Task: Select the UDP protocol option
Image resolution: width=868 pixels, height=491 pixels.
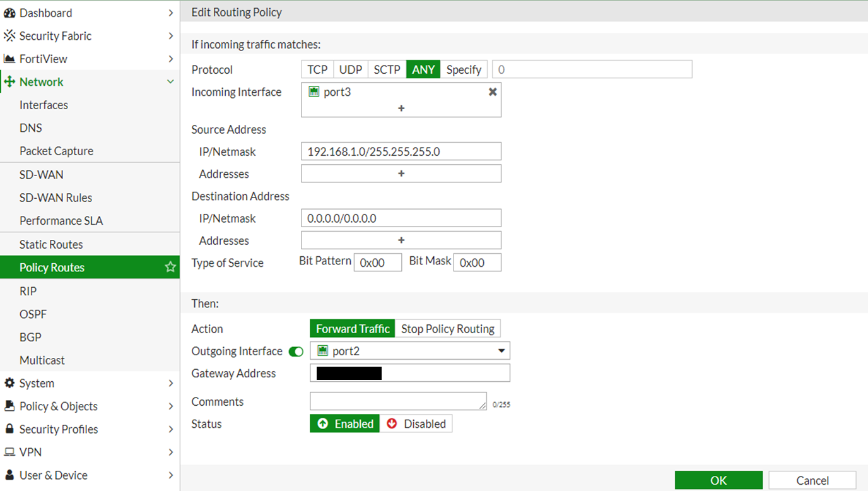Action: pos(351,69)
